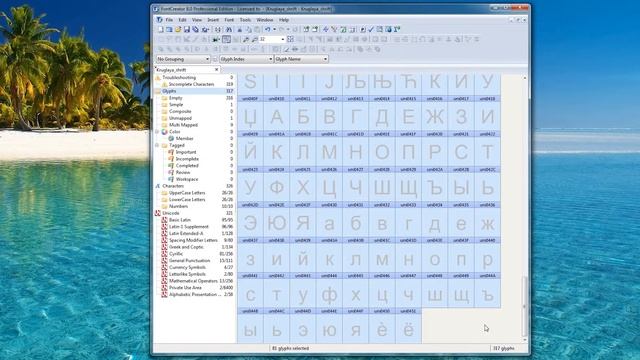Open the Insert menu
Screen dimensions: 640x360
[213, 20]
